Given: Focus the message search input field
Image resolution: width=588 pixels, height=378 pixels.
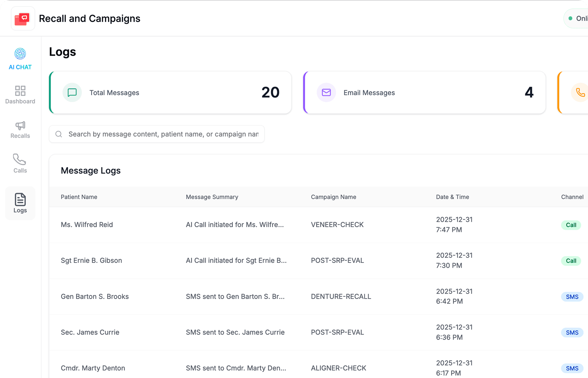Looking at the screenshot, I should pos(163,134).
